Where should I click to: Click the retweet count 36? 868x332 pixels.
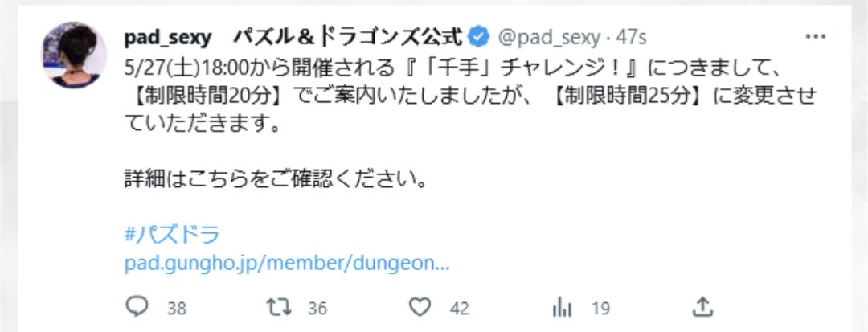point(317,308)
